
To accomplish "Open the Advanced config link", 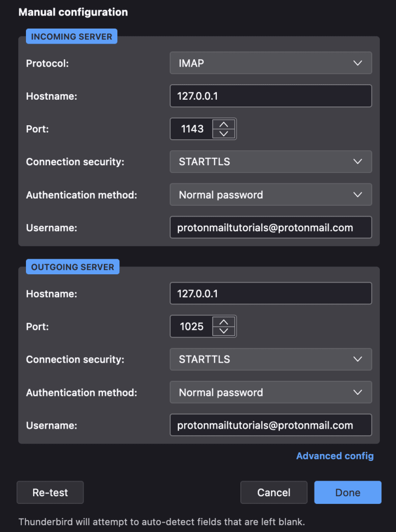I will pyautogui.click(x=335, y=456).
